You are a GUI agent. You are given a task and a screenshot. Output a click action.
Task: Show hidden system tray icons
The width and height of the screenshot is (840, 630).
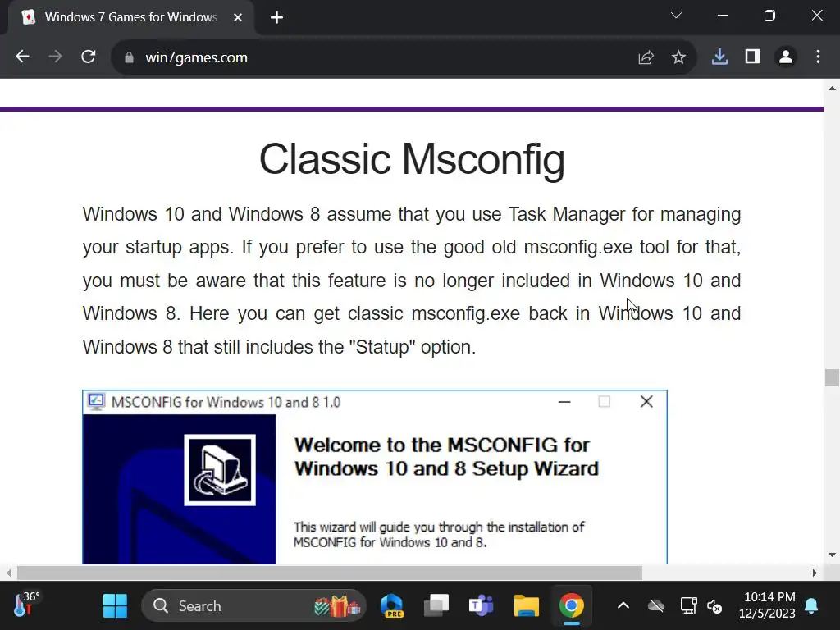pyautogui.click(x=623, y=606)
